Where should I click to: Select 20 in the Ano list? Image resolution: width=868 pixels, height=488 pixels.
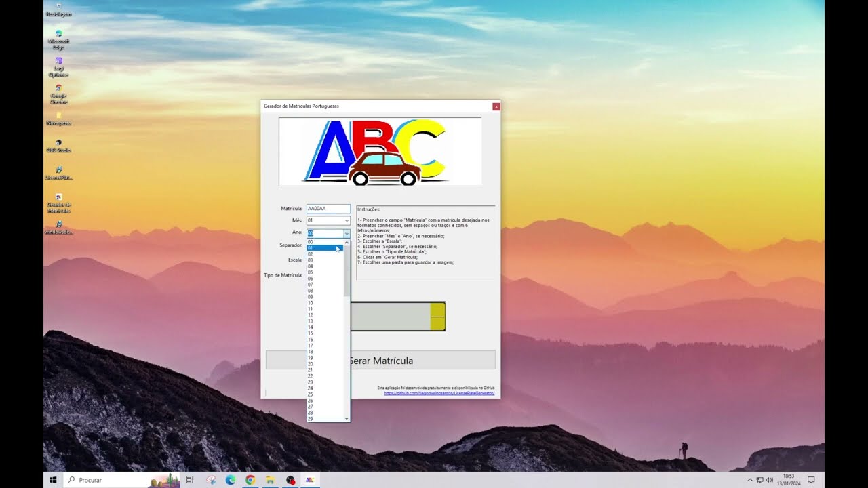[325, 364]
